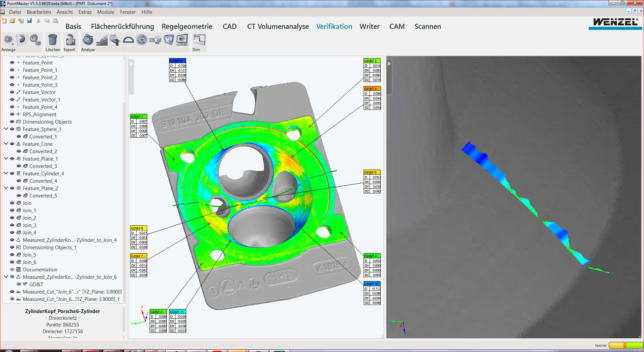Click the Speicher memory usage bar
This screenshot has width=644, height=352.
626,345
